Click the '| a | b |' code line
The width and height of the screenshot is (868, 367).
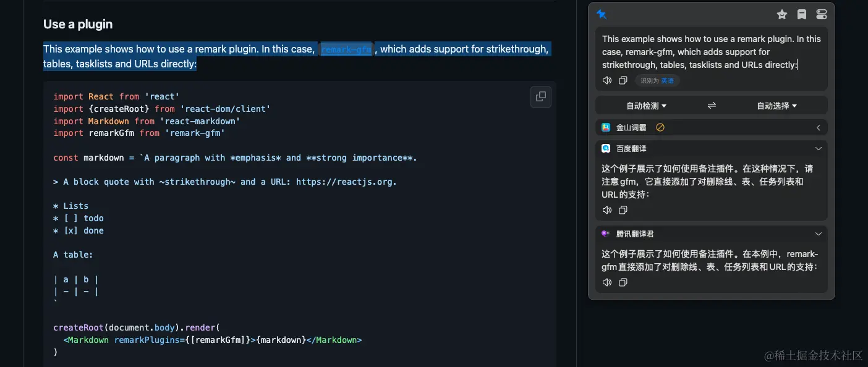click(76, 279)
